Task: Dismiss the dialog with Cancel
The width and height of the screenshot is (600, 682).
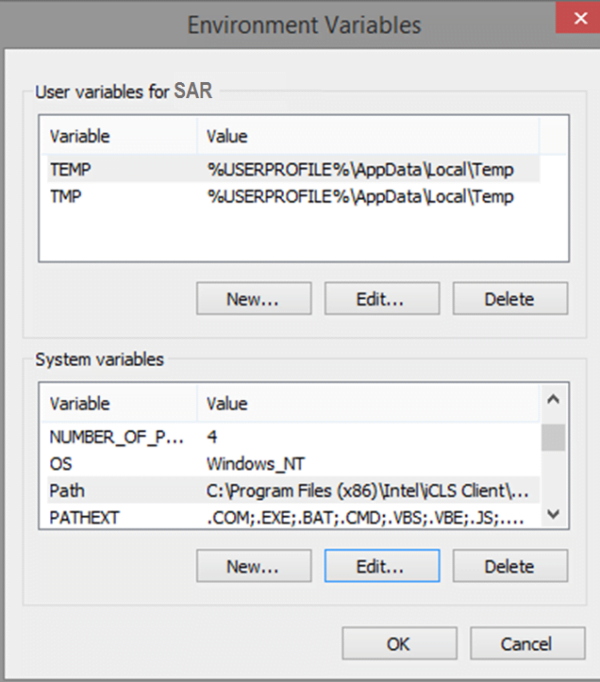Action: pyautogui.click(x=526, y=644)
